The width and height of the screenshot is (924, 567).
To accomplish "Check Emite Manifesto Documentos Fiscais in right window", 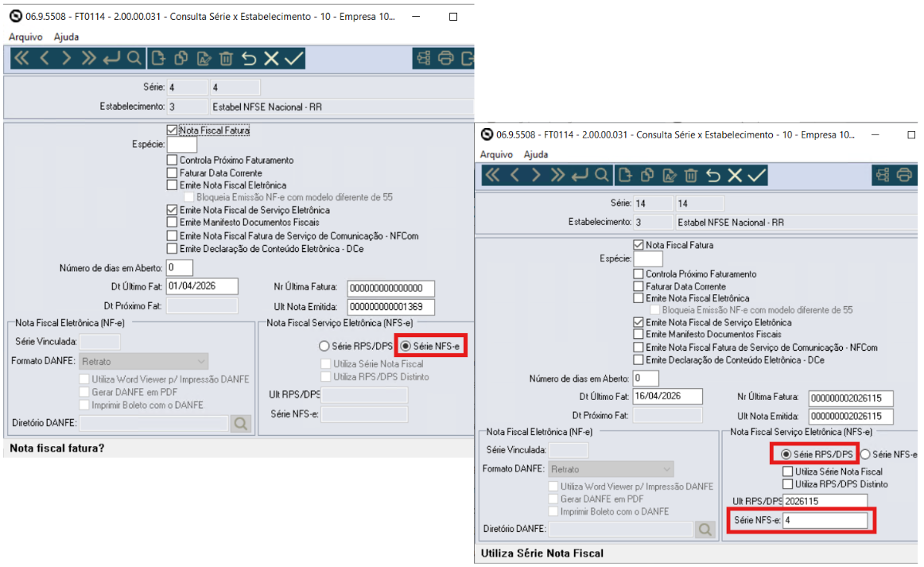I will [639, 334].
